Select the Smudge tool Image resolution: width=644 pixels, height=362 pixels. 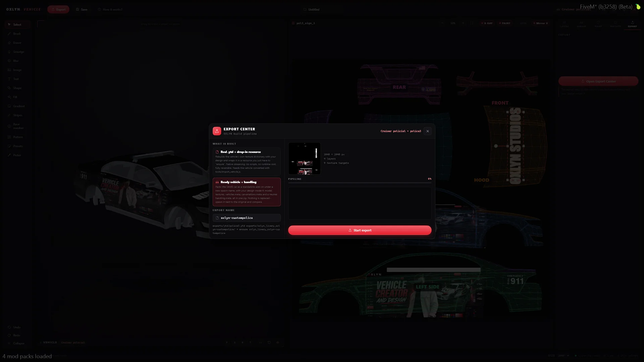(17, 52)
